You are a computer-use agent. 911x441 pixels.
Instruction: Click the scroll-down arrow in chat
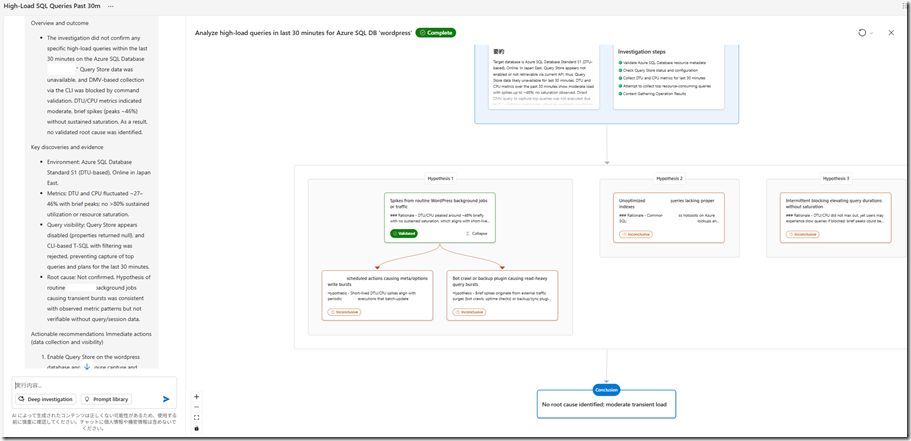87,367
